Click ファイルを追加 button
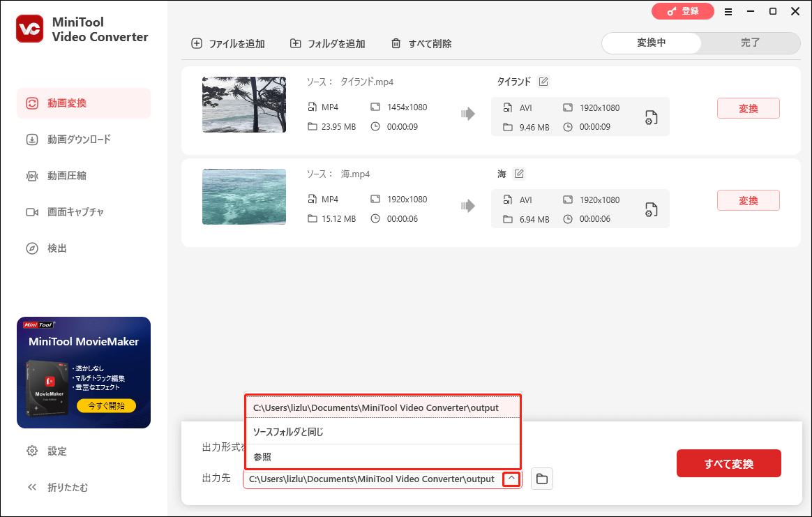812x517 pixels. tap(228, 43)
